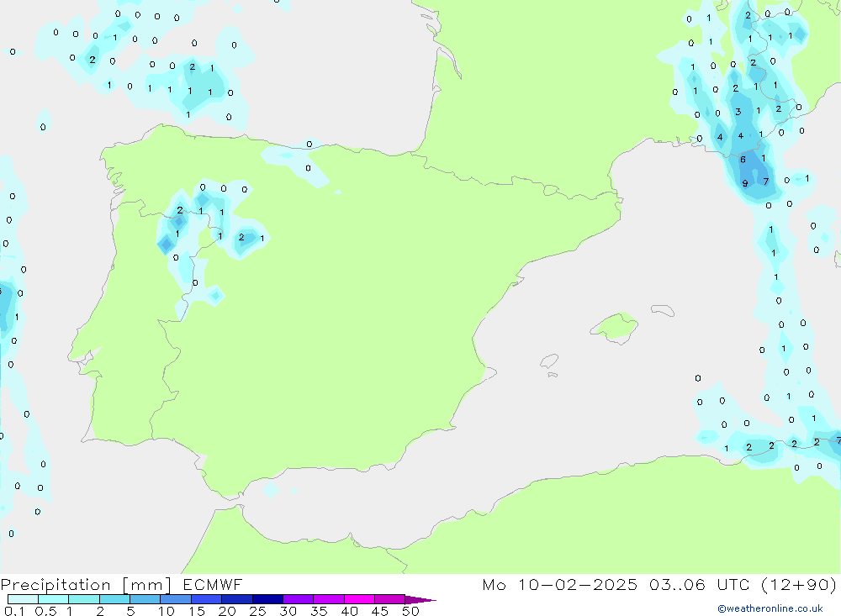Click the 'Mo 10-02-2025' date text
Screen dimensions: 841x616
pyautogui.click(x=559, y=584)
